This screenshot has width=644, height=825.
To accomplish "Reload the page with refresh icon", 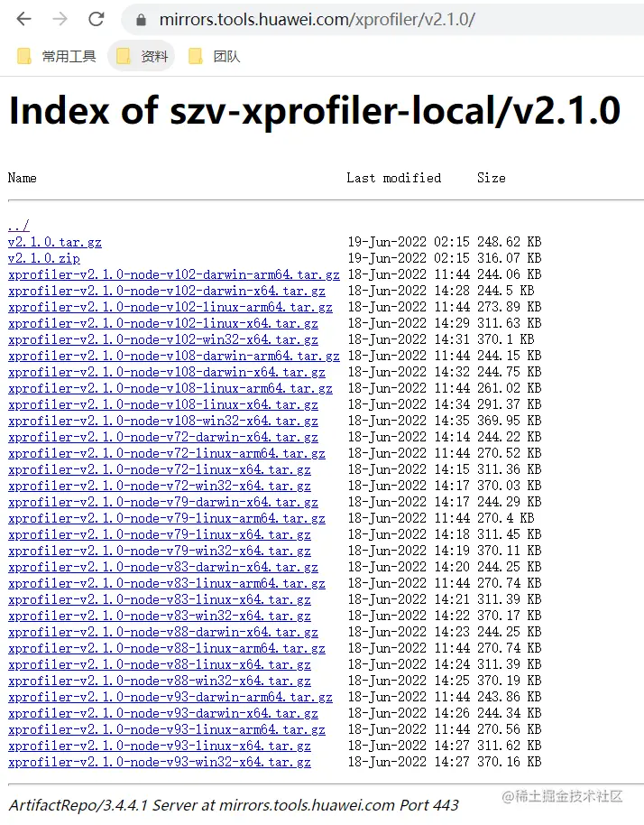I will point(97,20).
